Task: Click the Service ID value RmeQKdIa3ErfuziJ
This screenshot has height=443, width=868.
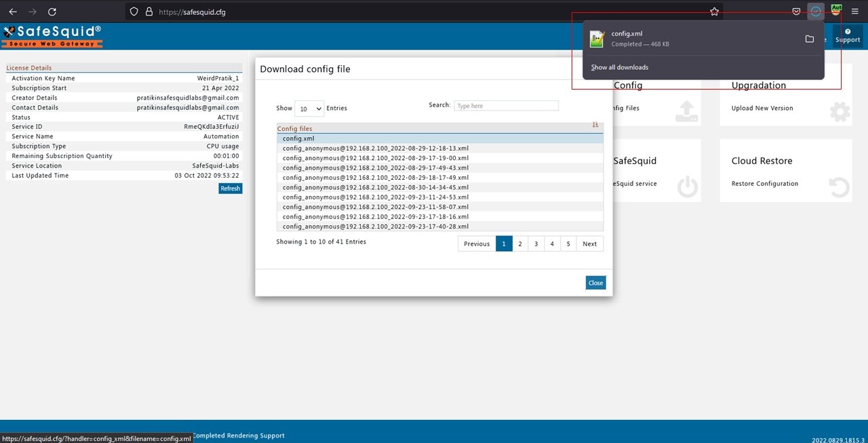Action: (x=212, y=127)
